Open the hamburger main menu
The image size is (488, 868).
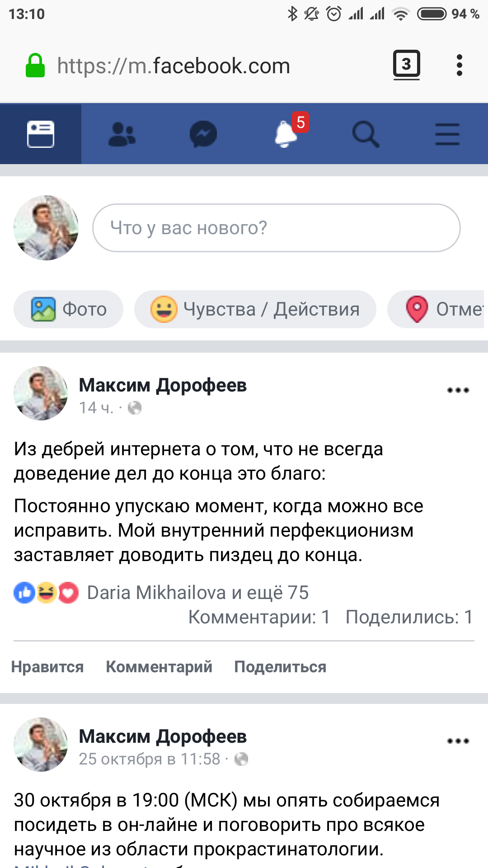coord(447,134)
